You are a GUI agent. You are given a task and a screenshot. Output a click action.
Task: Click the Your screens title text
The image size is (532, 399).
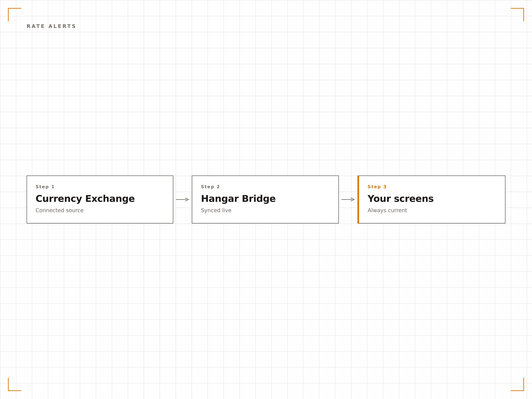coord(400,199)
